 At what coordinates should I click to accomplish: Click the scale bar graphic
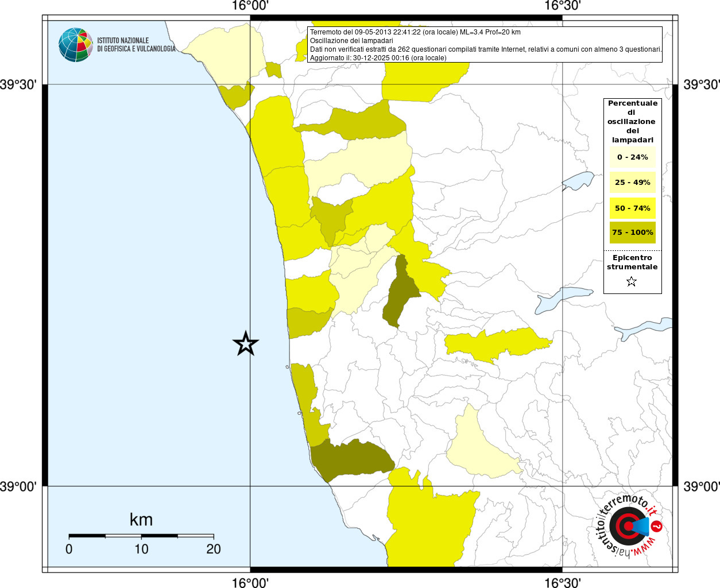pos(141,536)
